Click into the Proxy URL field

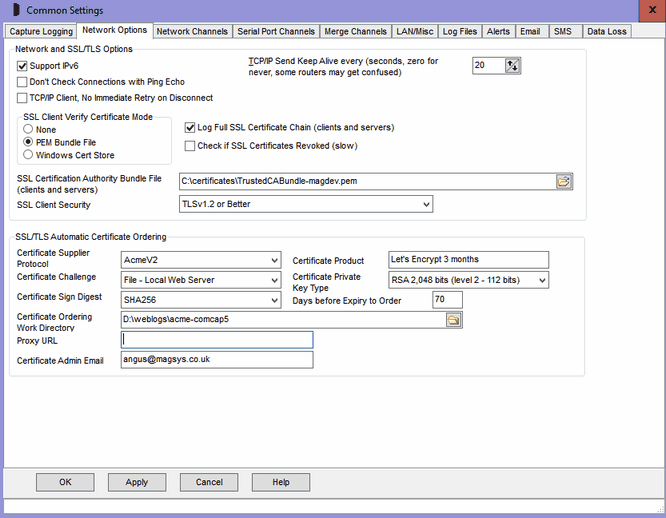(x=216, y=340)
